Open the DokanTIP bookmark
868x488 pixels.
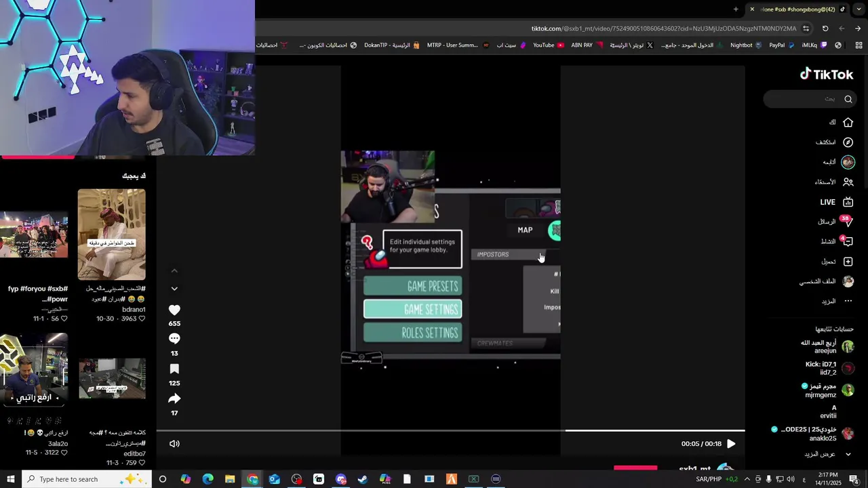(392, 45)
